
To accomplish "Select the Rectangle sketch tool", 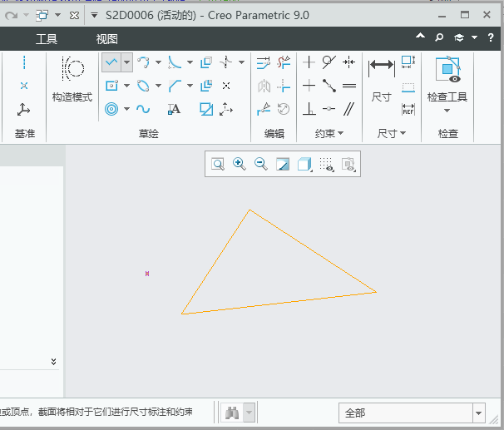I will (x=111, y=86).
